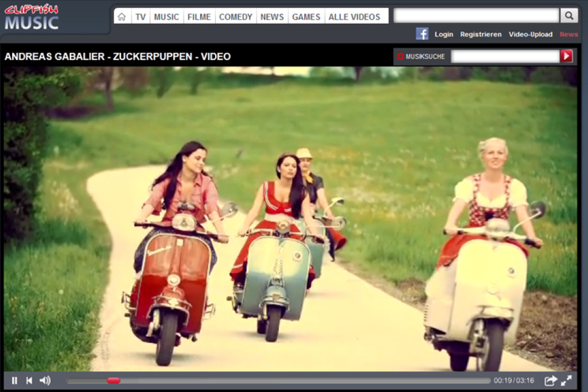The width and height of the screenshot is (588, 392).
Task: Open the FILME section
Action: coord(199,17)
